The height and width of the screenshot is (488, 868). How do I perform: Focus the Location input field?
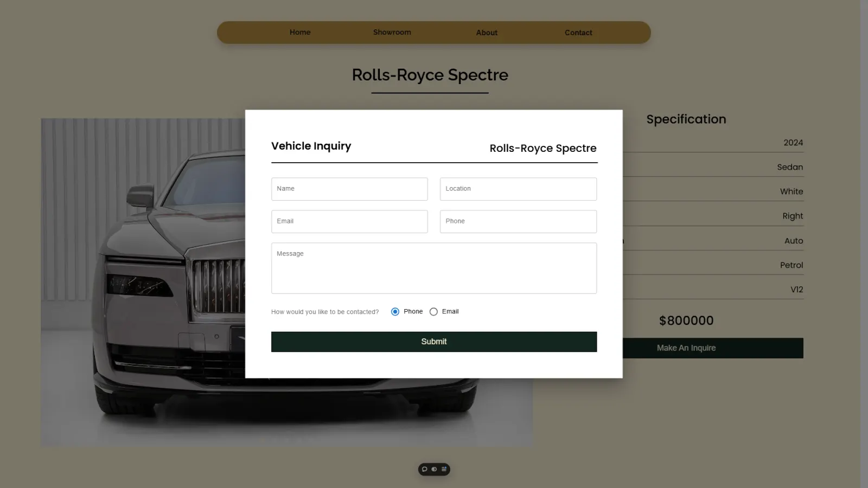point(518,189)
